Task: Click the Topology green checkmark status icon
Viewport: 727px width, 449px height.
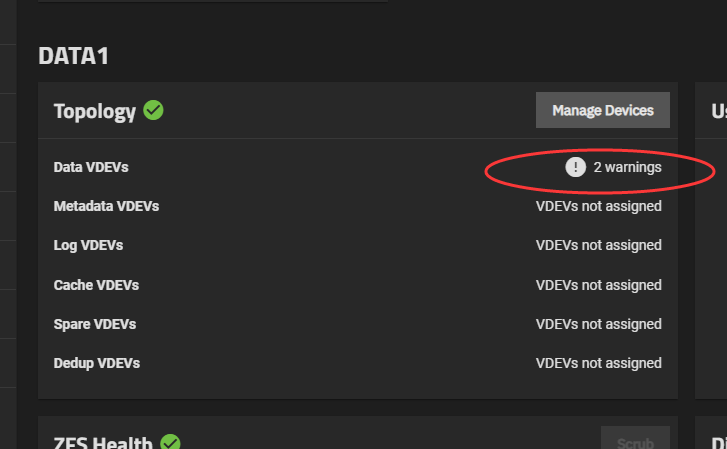Action: click(x=153, y=110)
